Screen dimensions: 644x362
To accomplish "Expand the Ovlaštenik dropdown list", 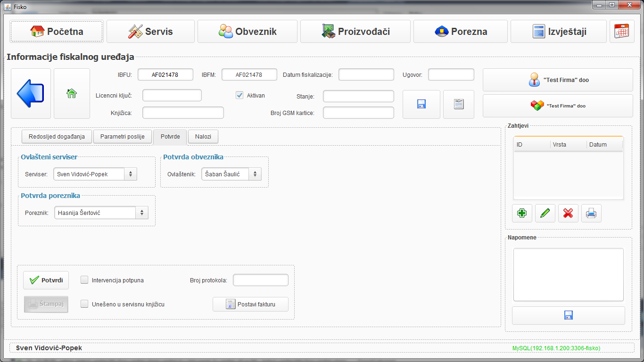I will 255,174.
